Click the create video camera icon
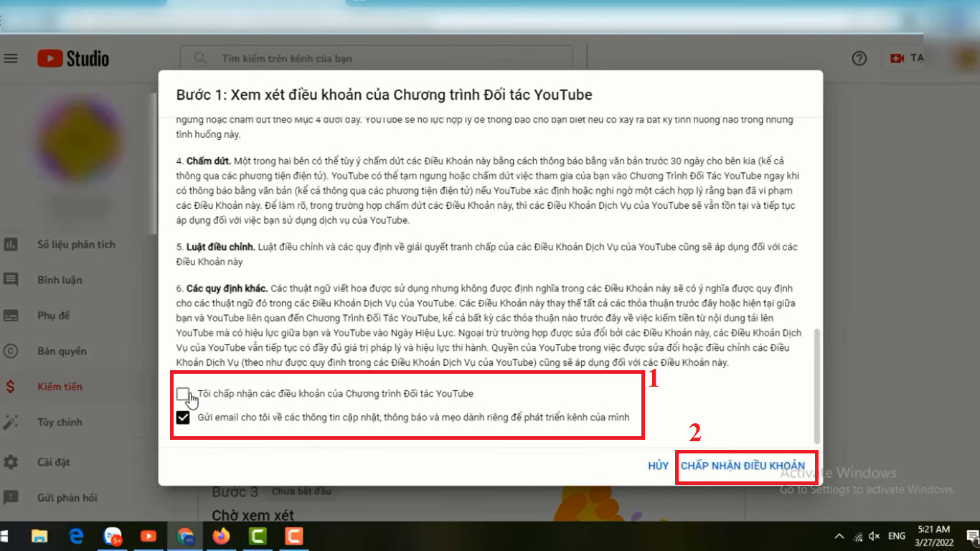The width and height of the screenshot is (980, 551). [897, 58]
